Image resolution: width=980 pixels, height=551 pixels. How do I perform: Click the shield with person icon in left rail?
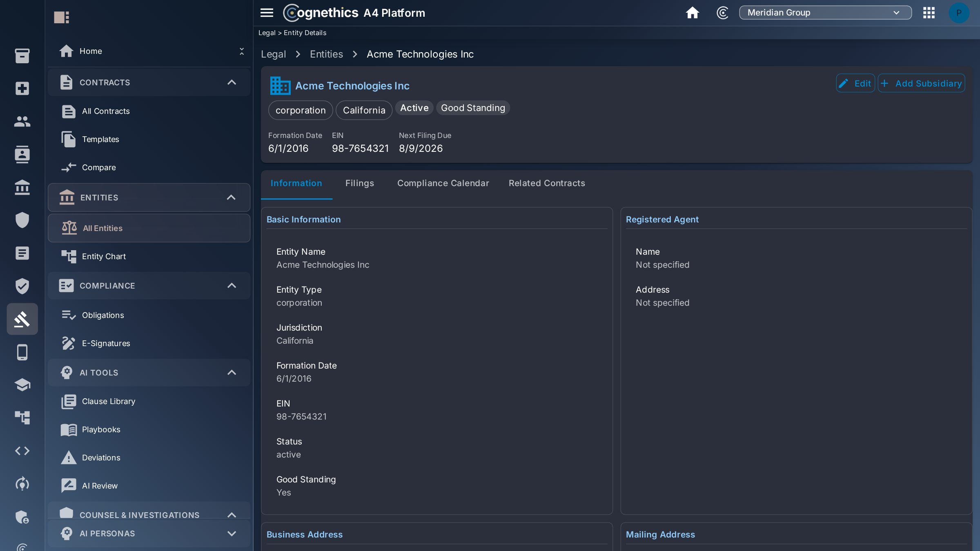22,517
